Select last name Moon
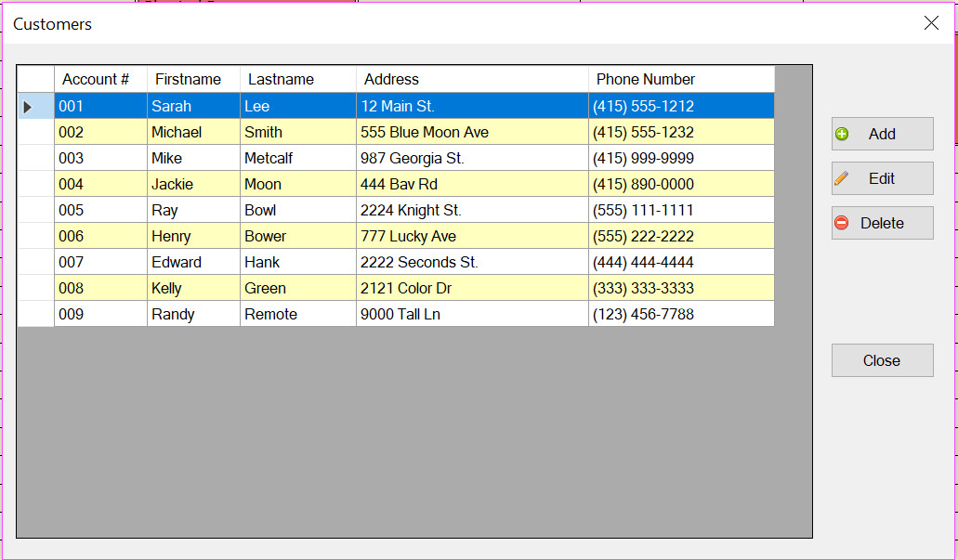This screenshot has height=560, width=958. point(298,184)
